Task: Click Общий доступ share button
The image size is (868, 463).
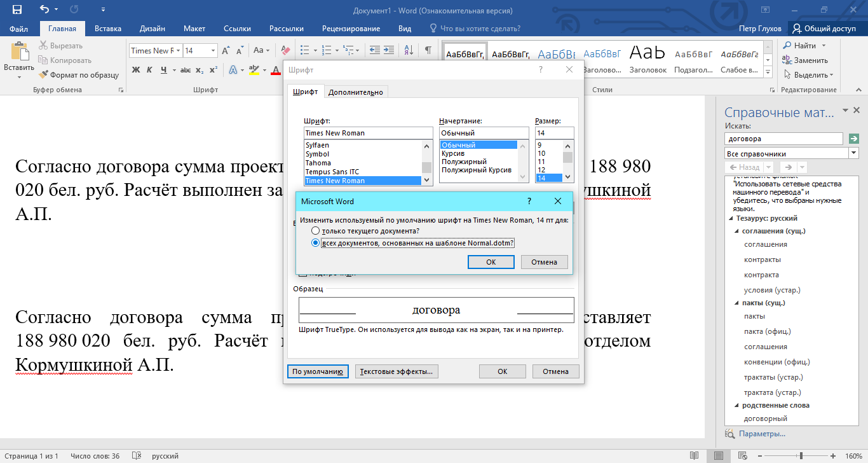Action: tap(824, 29)
